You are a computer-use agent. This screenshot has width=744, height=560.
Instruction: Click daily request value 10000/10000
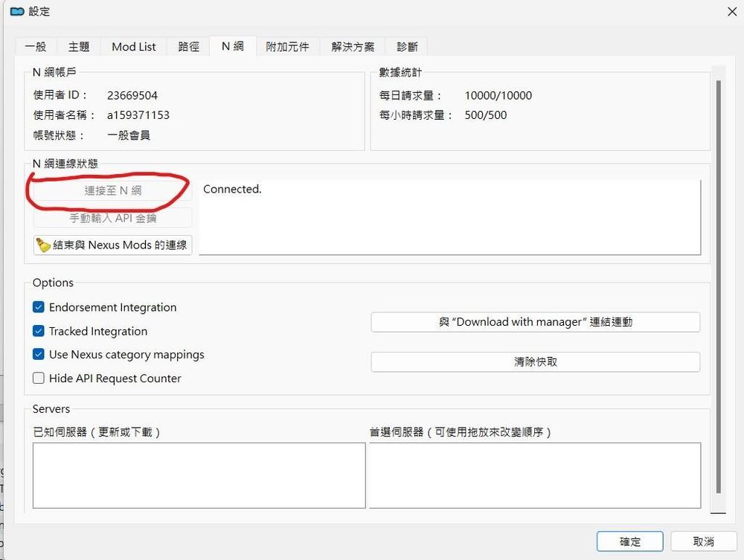pos(498,95)
